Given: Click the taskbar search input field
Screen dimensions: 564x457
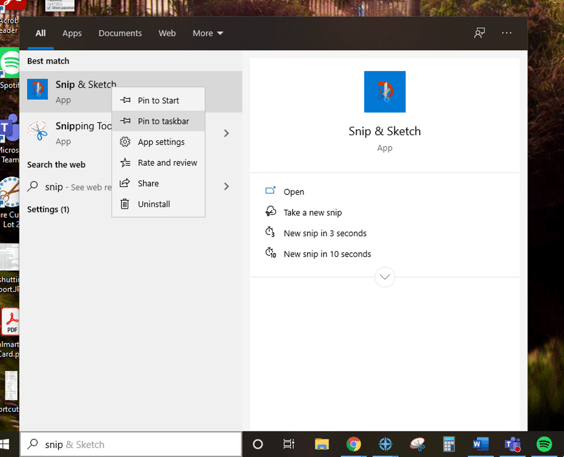Looking at the screenshot, I should click(131, 444).
